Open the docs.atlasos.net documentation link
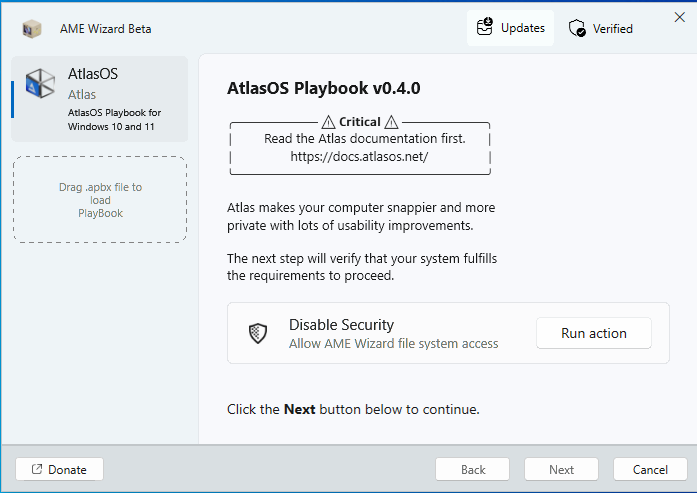The image size is (697, 493). [359, 157]
